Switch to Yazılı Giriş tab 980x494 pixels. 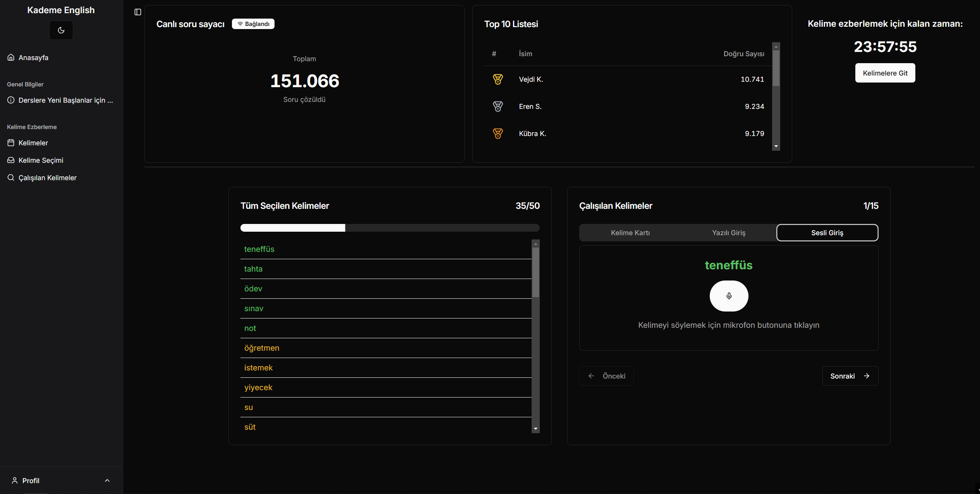[x=728, y=233]
